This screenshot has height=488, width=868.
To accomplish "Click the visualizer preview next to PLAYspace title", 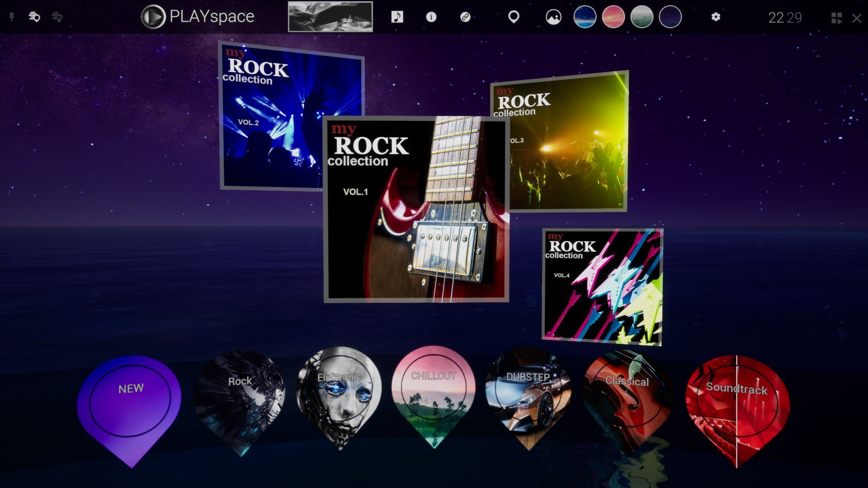I will point(330,17).
